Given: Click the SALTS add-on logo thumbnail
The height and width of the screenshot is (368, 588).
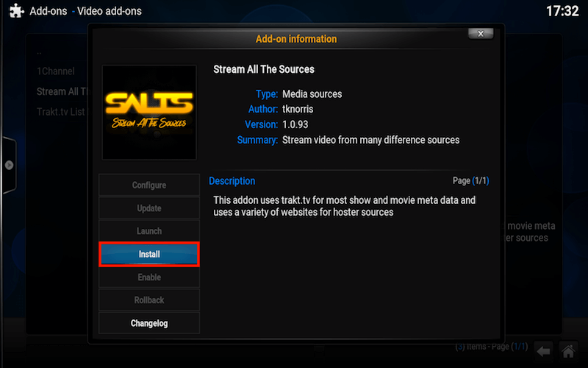Looking at the screenshot, I should click(149, 112).
